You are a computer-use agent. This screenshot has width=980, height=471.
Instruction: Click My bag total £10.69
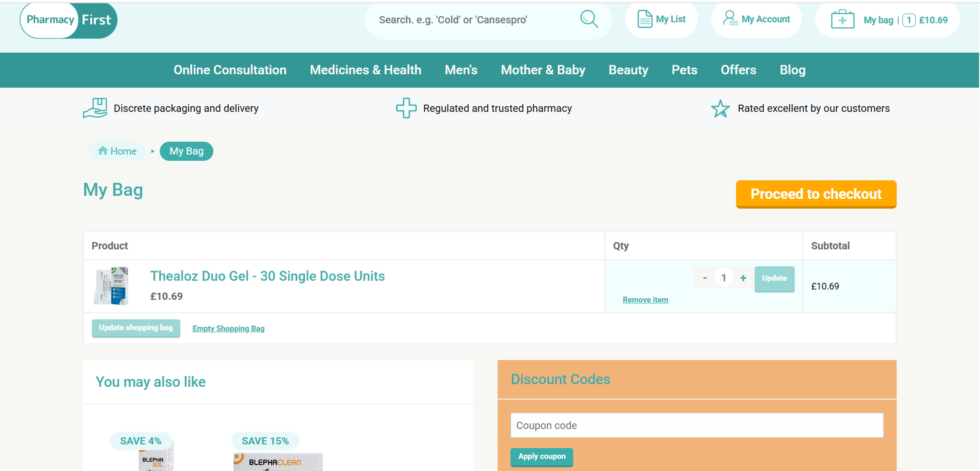click(x=933, y=20)
